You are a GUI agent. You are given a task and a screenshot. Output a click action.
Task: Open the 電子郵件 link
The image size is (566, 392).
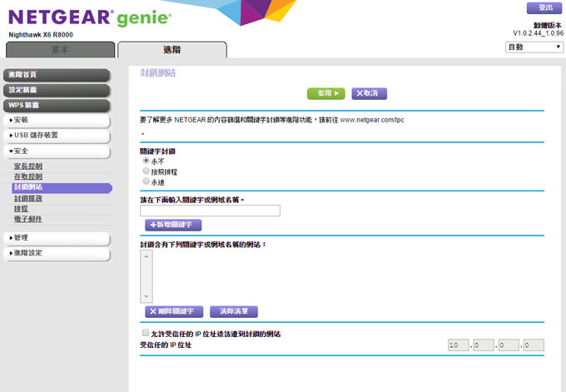point(28,219)
